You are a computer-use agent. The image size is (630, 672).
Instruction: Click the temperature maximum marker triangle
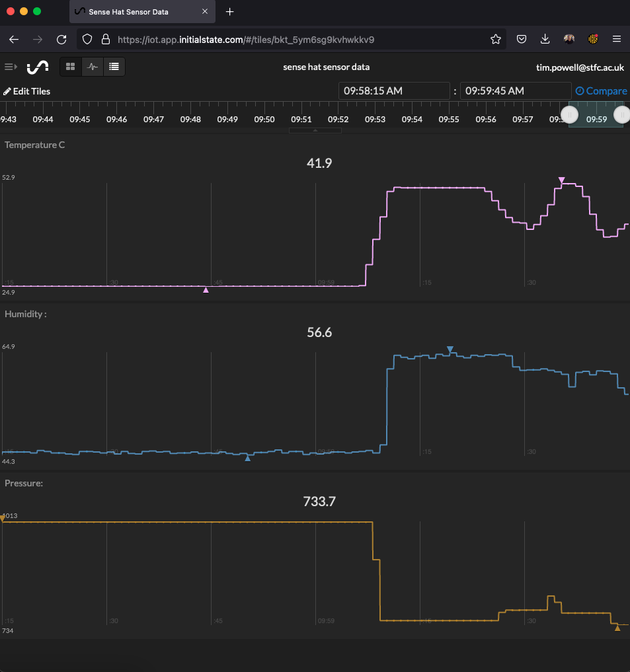pos(561,180)
